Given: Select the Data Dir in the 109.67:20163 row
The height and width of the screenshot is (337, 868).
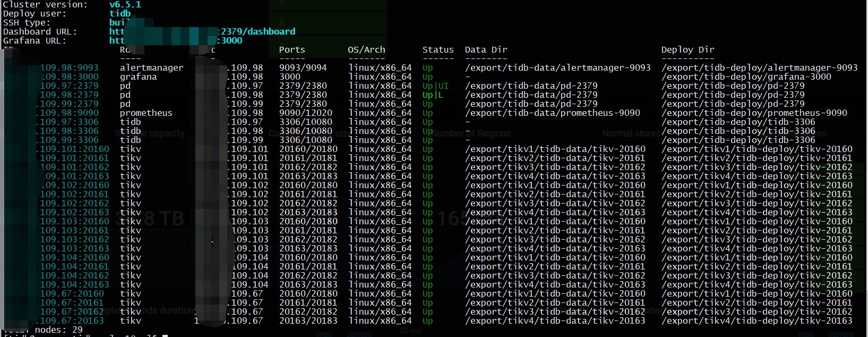Looking at the screenshot, I should coord(555,321).
